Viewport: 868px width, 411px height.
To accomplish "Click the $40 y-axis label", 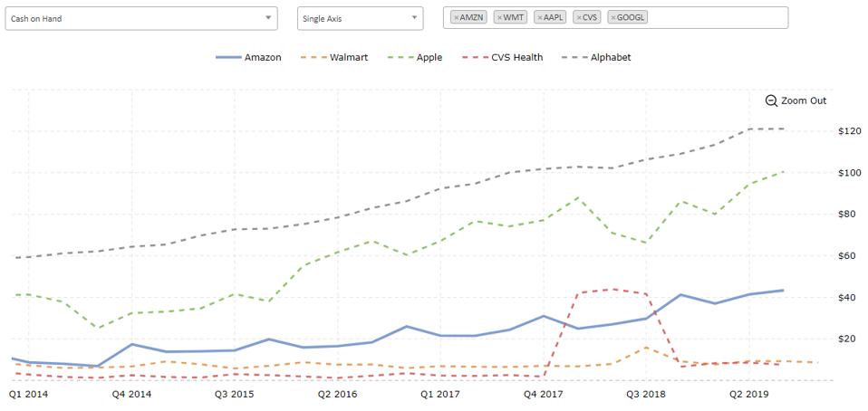I will pos(847,297).
